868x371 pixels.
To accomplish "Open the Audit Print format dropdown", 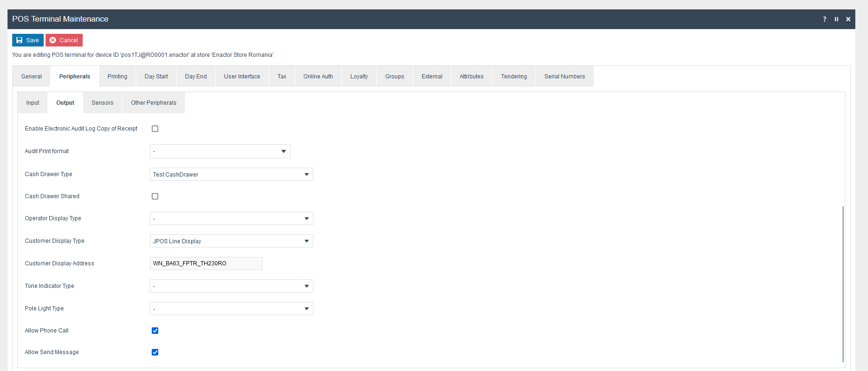I will (220, 151).
